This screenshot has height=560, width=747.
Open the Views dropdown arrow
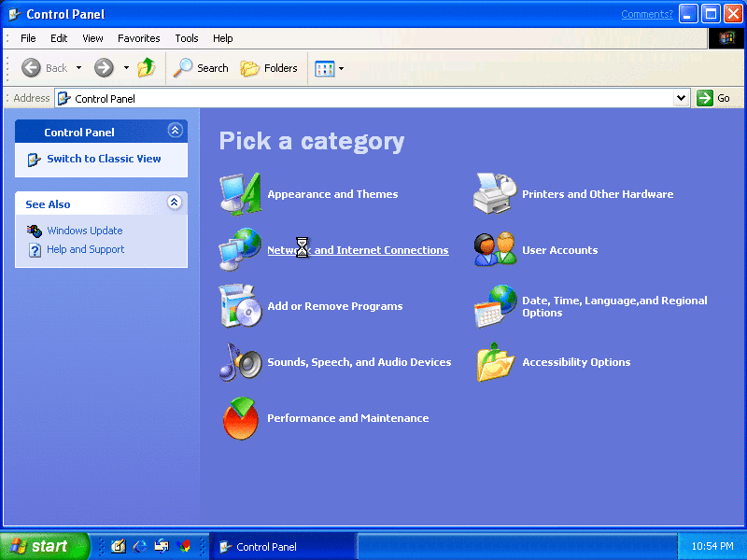pyautogui.click(x=341, y=68)
